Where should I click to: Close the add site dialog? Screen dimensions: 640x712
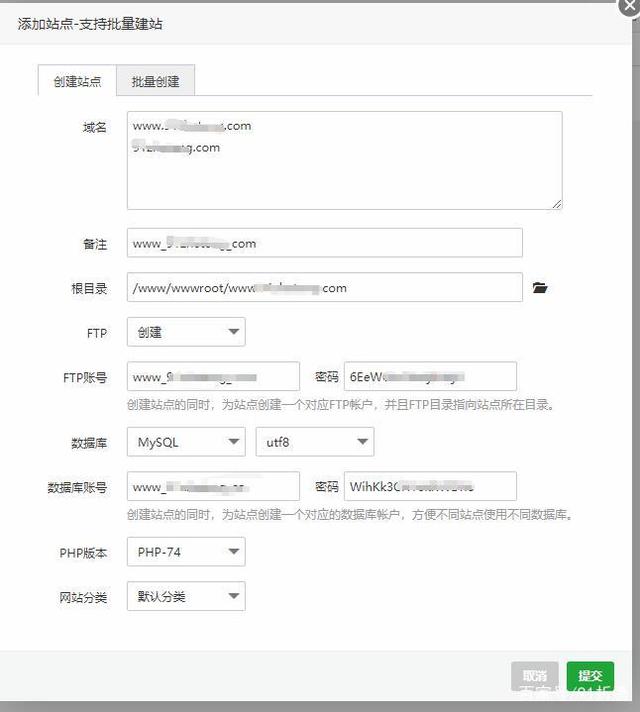[x=630, y=6]
